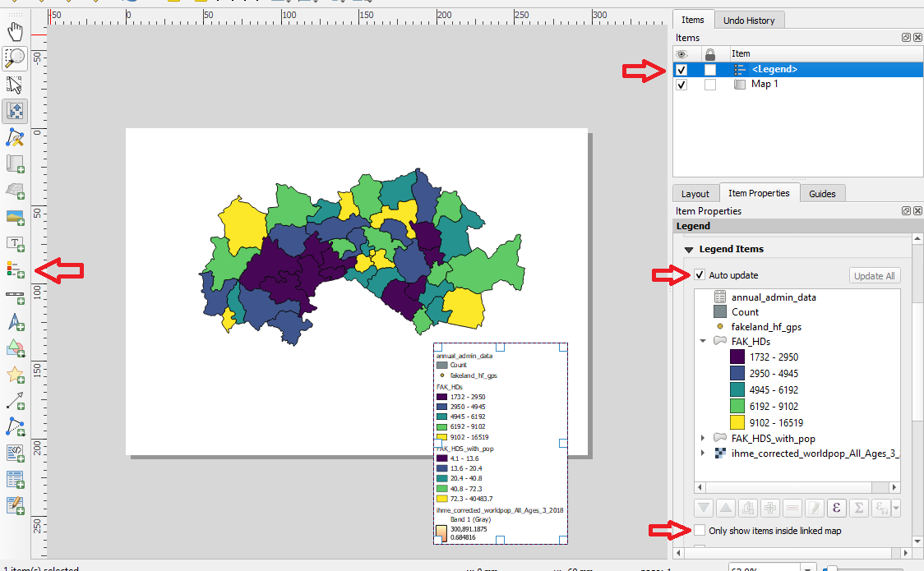This screenshot has height=571, width=924.
Task: Click the Add 3D Map tool
Action: (15, 191)
